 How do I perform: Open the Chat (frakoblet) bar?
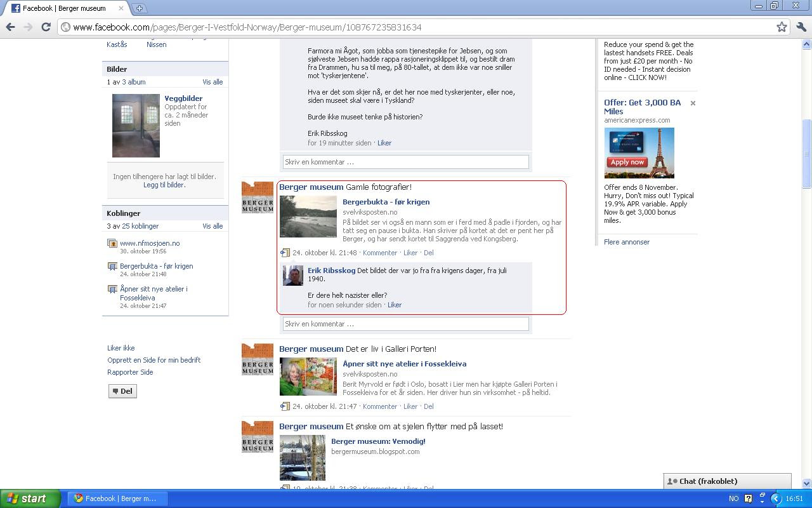tap(728, 481)
